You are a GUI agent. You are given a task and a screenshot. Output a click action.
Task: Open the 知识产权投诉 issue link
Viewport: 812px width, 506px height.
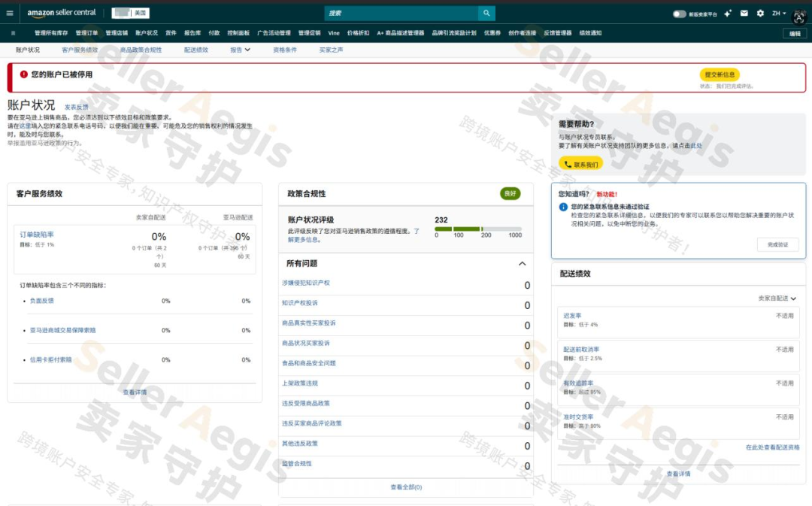tap(300, 303)
